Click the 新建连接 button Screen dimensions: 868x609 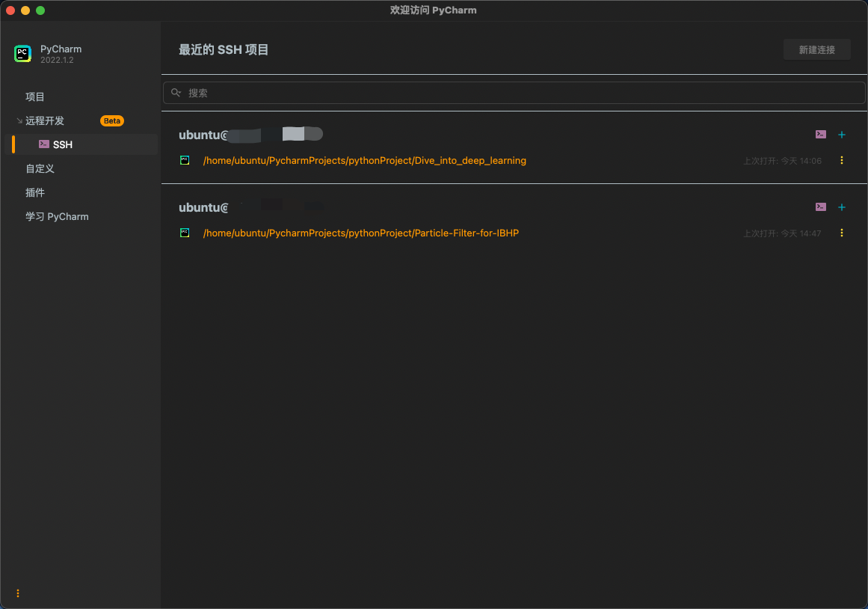(x=816, y=50)
